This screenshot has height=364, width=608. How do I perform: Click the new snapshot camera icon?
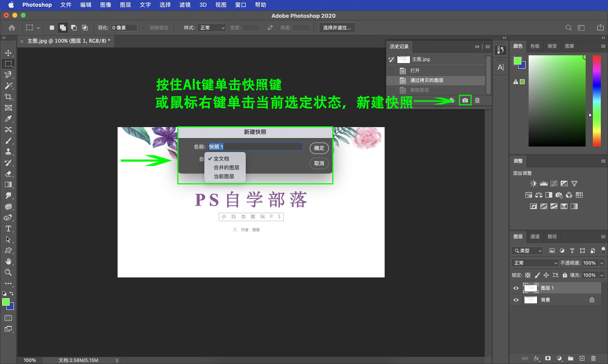pyautogui.click(x=465, y=100)
